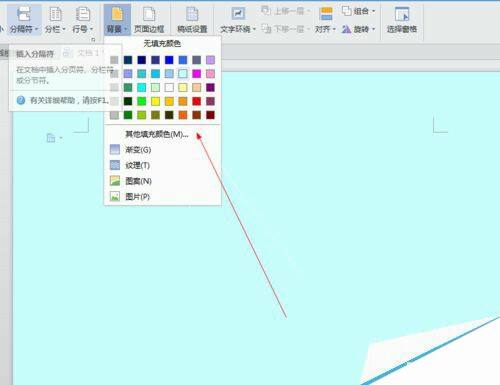Pick the red color swatch
500x385 pixels.
click(197, 101)
